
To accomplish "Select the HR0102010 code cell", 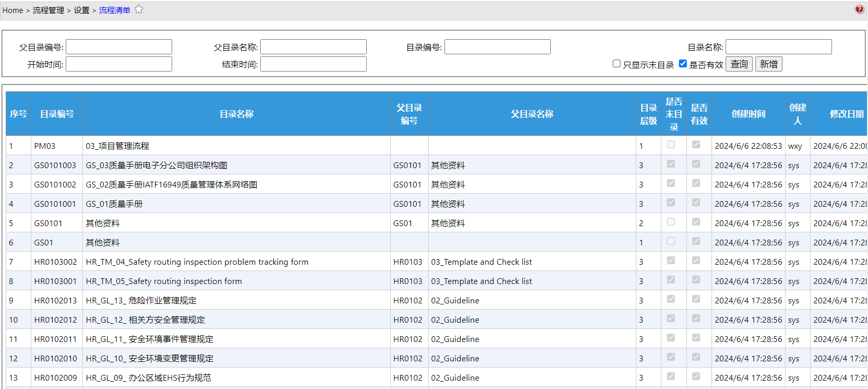I will [x=57, y=358].
